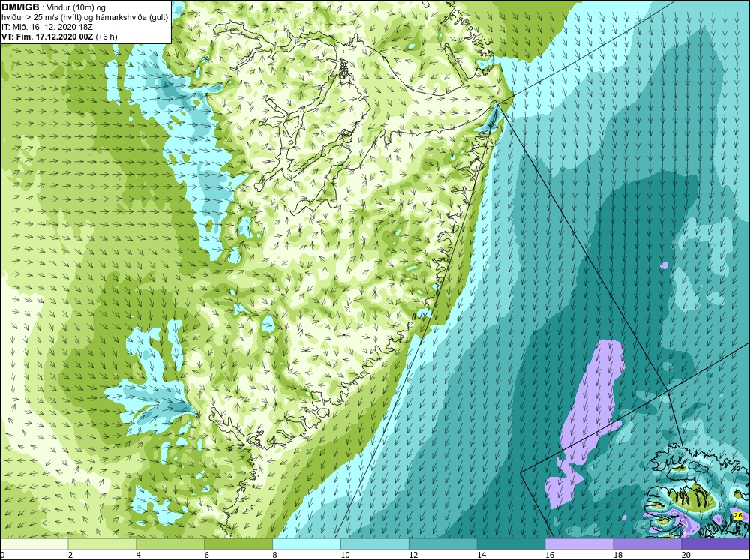Click the legend scale label "4"
Image resolution: width=750 pixels, height=560 pixels.
tap(138, 555)
